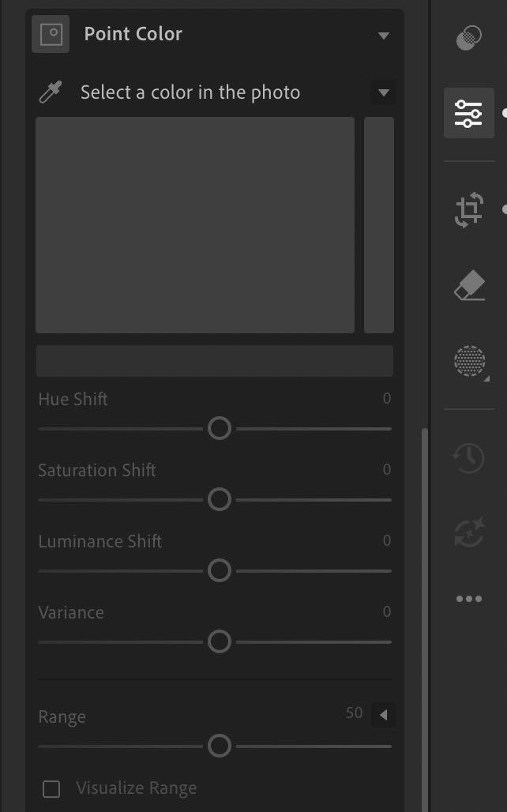This screenshot has height=812, width=507.
Task: Enable the Visualize Range checkbox
Action: (51, 789)
